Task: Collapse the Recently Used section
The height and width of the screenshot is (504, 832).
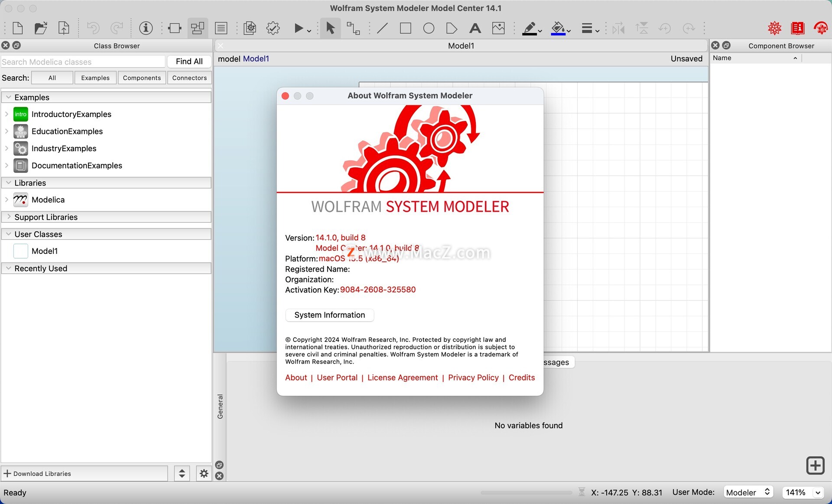Action: 8,268
